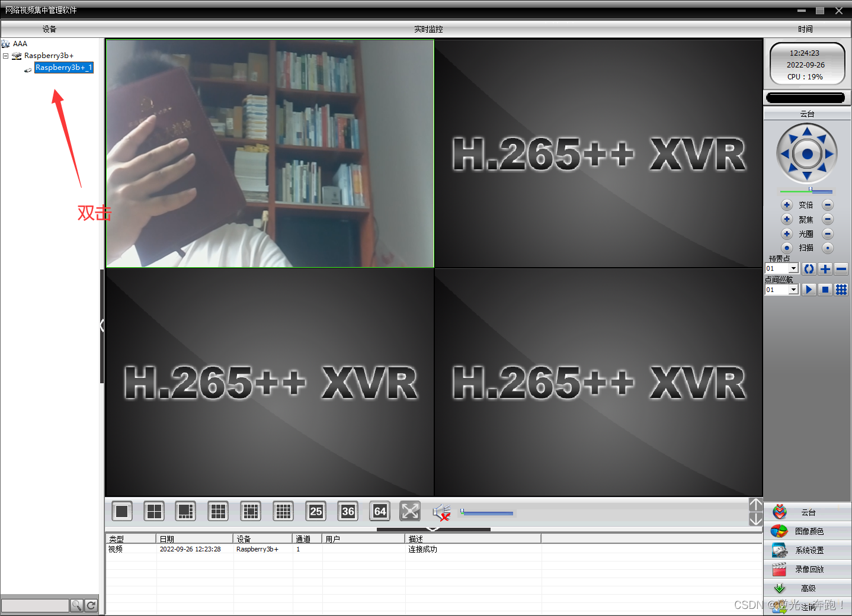The image size is (852, 616).
Task: Switch to single-view layout
Action: (x=122, y=511)
